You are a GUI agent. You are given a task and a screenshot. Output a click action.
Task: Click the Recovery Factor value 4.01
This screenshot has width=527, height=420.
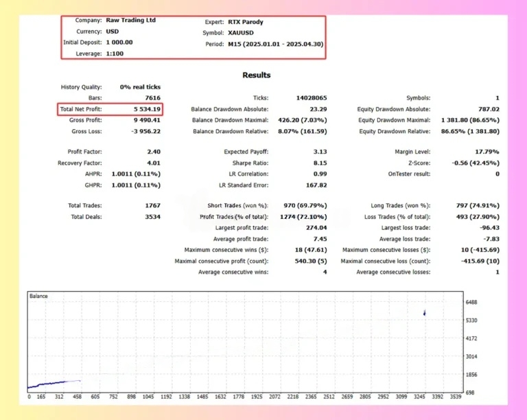153,163
